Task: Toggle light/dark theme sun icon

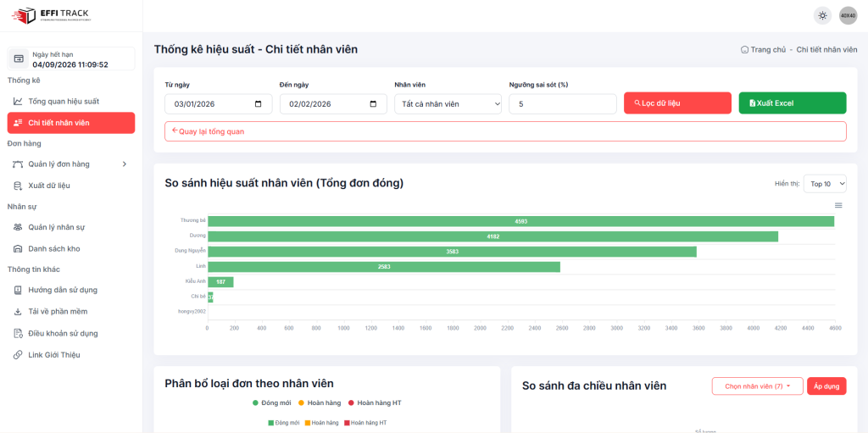Action: [822, 15]
